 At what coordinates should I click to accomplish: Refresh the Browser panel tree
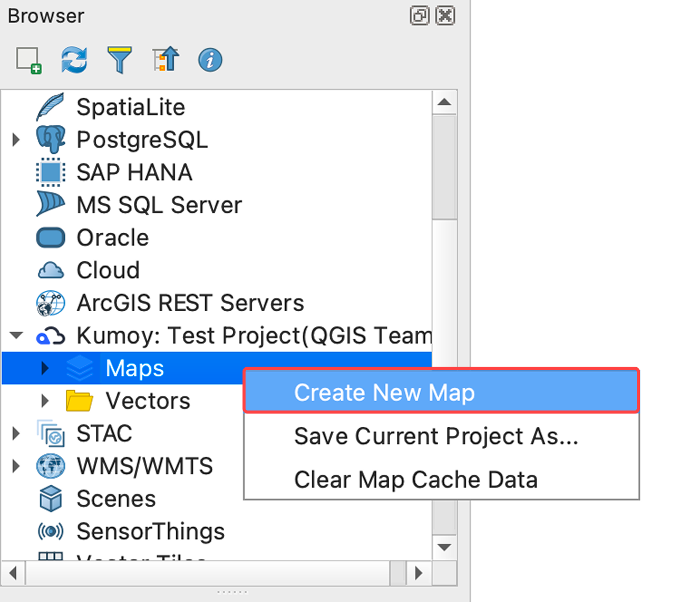[x=74, y=60]
